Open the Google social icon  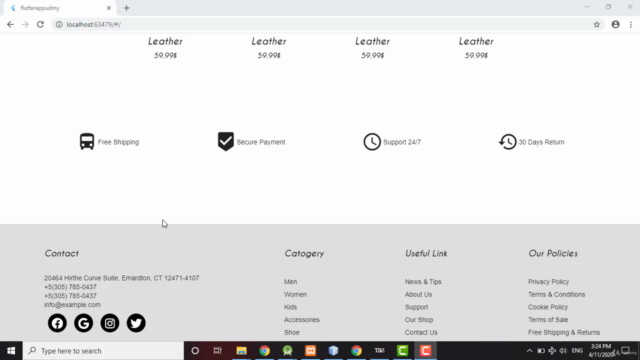[x=83, y=323]
